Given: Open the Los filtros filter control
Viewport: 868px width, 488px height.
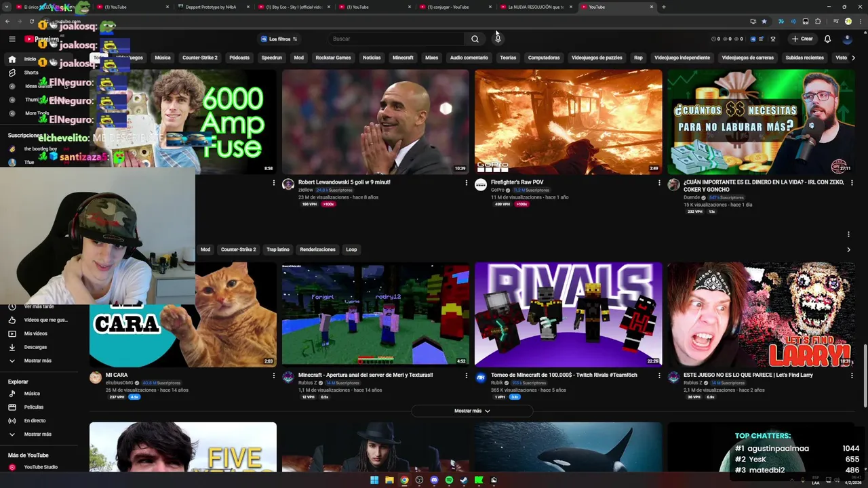Looking at the screenshot, I should pos(279,39).
